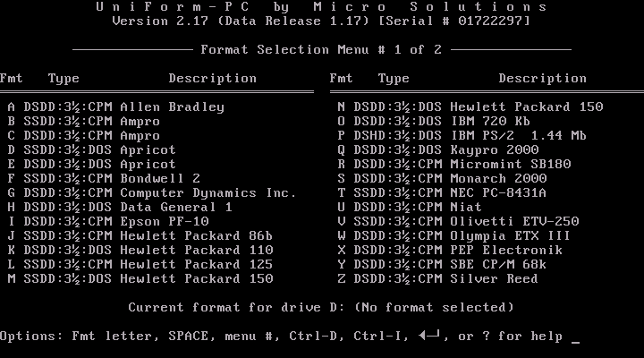Select format P IBM PS/2 1.44 Mb row
This screenshot has height=358, width=644.
tap(462, 136)
